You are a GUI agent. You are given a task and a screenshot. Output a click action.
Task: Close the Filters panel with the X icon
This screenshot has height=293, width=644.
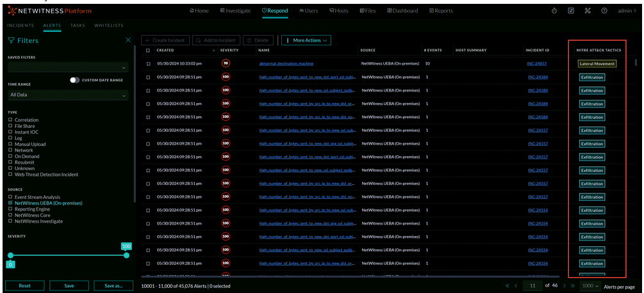tap(128, 40)
